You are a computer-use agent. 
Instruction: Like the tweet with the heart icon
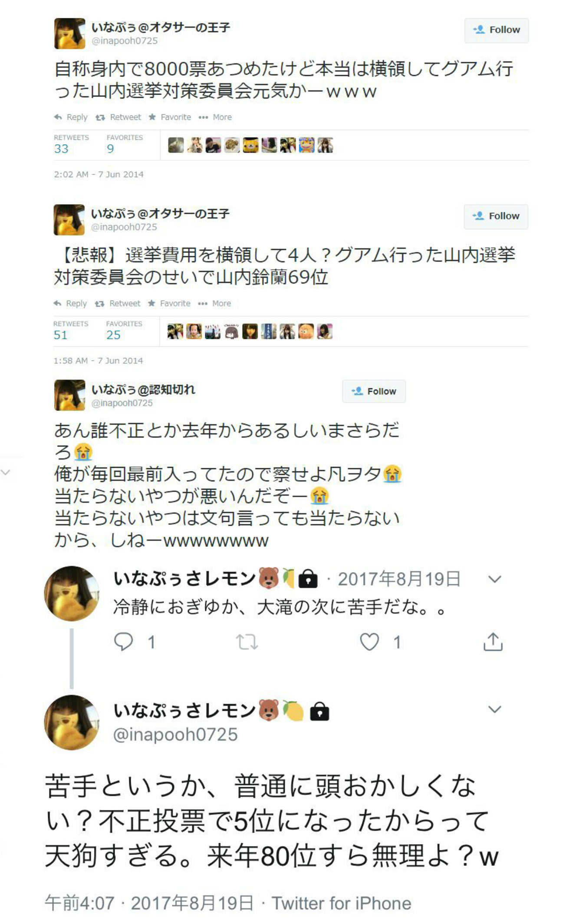[369, 642]
